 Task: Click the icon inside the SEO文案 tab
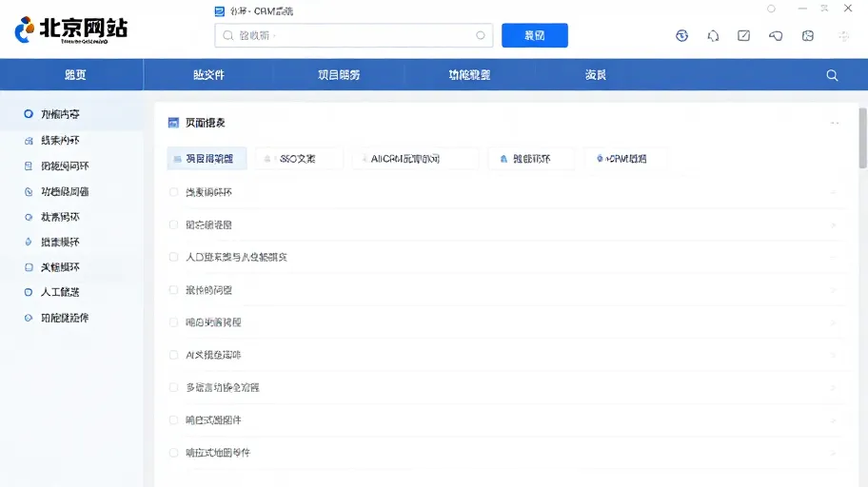pos(267,159)
